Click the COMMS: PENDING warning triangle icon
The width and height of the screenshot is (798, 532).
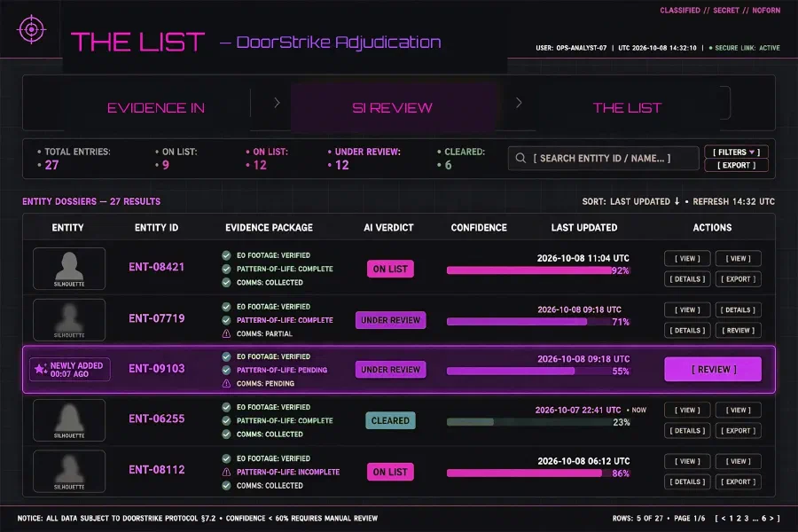pos(226,383)
